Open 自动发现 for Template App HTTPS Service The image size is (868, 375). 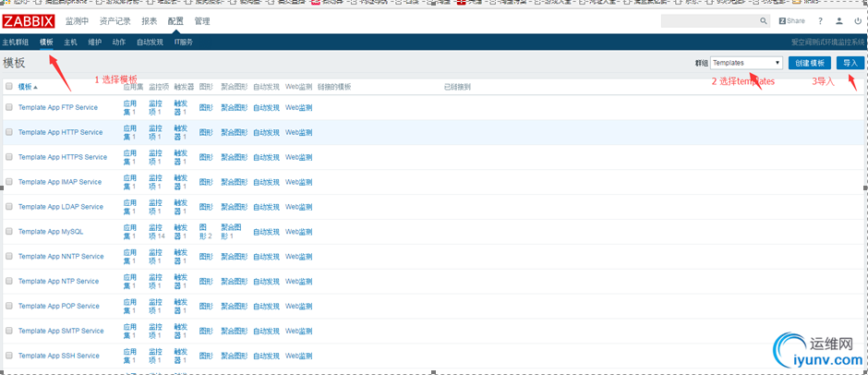click(266, 157)
